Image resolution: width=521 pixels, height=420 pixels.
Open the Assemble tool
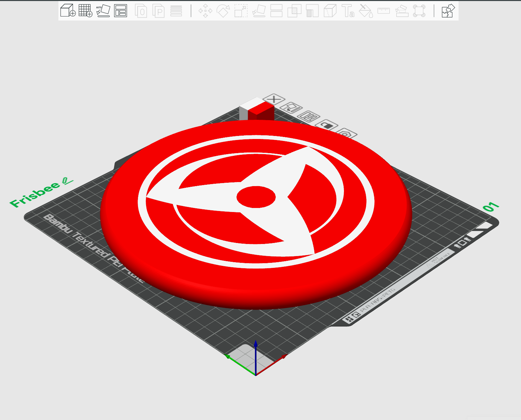402,11
